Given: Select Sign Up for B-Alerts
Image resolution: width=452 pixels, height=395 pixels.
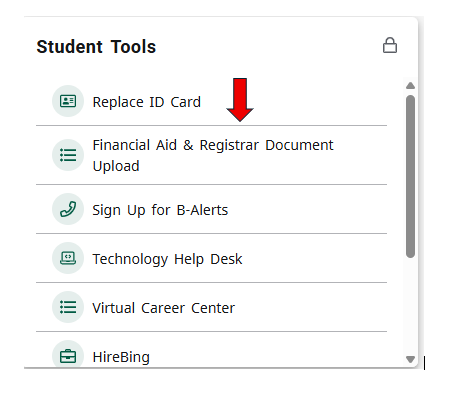Looking at the screenshot, I should pos(160,210).
